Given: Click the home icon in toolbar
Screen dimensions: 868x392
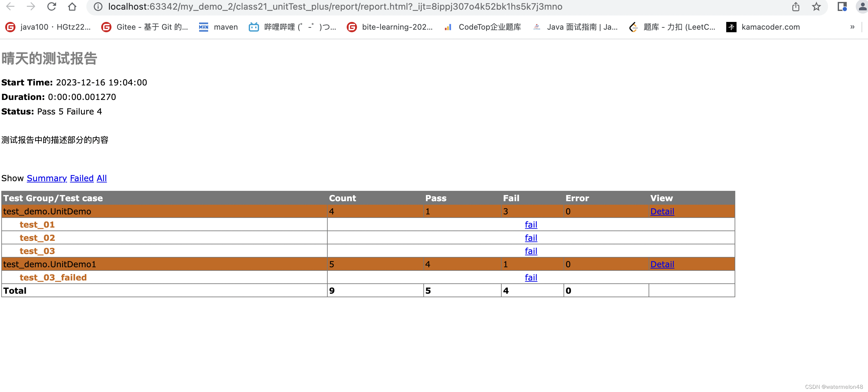Looking at the screenshot, I should [x=72, y=6].
